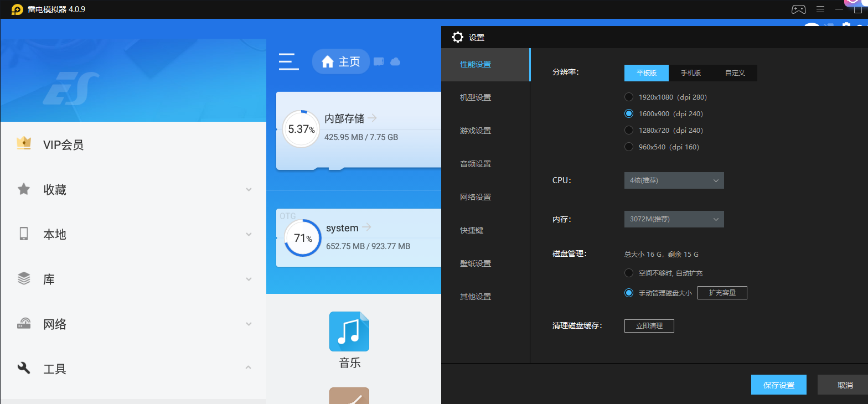Open the 内存 3072M dropdown
The height and width of the screenshot is (404, 868).
[674, 219]
